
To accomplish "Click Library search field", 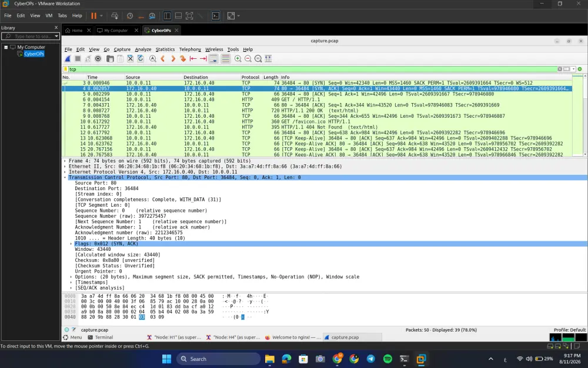I will point(31,37).
